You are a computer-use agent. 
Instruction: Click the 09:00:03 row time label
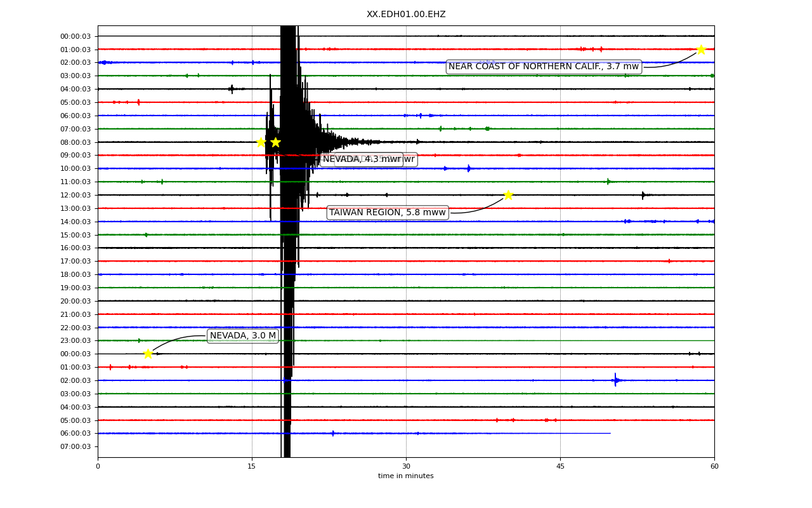pos(75,156)
